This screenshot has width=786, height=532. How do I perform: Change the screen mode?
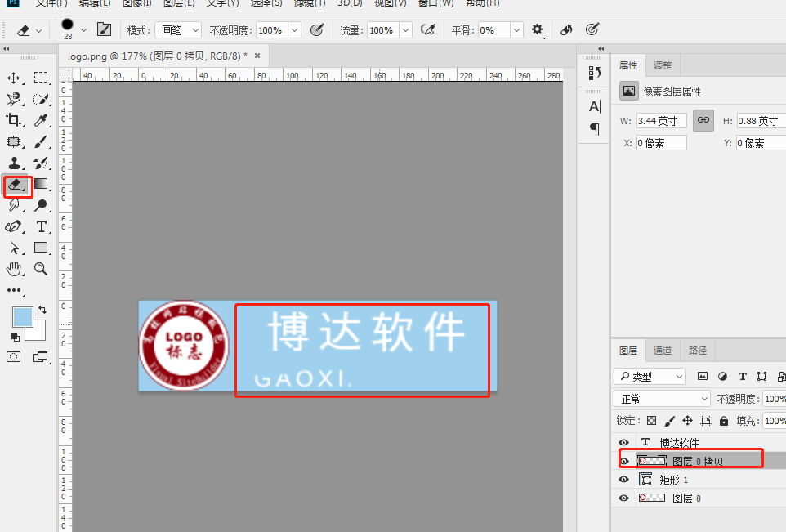tap(41, 357)
